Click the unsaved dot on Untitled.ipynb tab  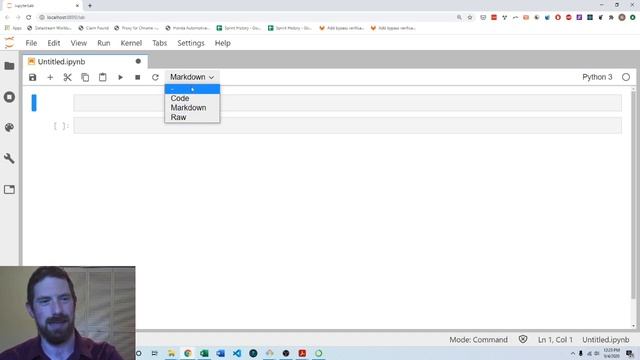pyautogui.click(x=138, y=61)
